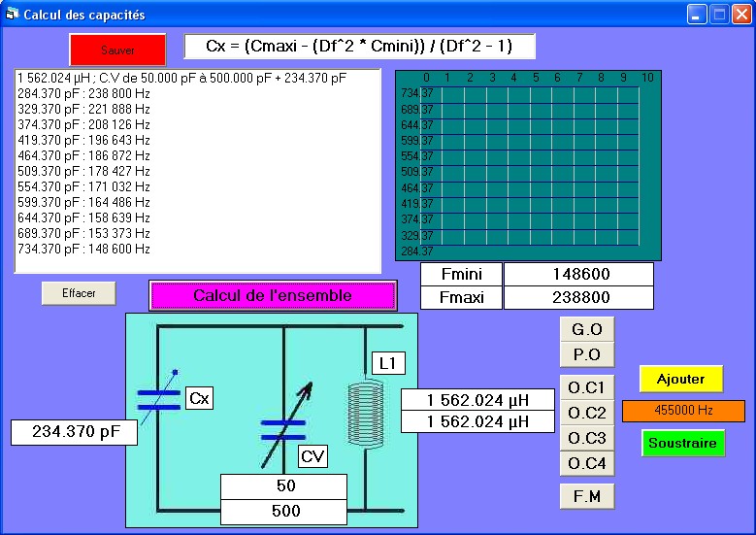
Task: Click the upper L1 inductance field
Action: tap(477, 399)
